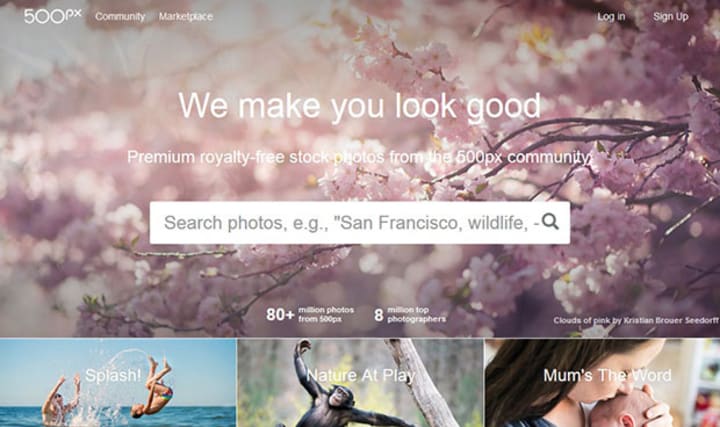Click the Sign Up button
The width and height of the screenshot is (720, 427).
click(x=670, y=17)
